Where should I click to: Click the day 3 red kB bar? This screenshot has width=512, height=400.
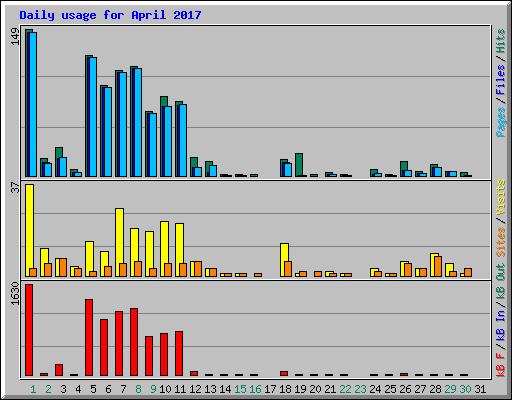(59, 370)
